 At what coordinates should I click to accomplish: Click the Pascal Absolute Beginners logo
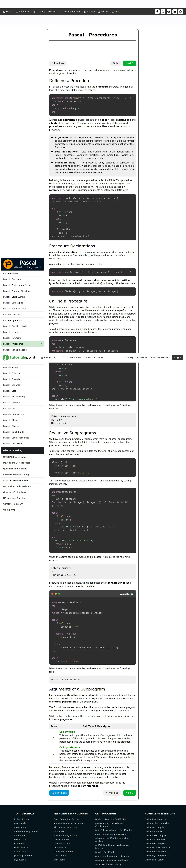(23, 264)
